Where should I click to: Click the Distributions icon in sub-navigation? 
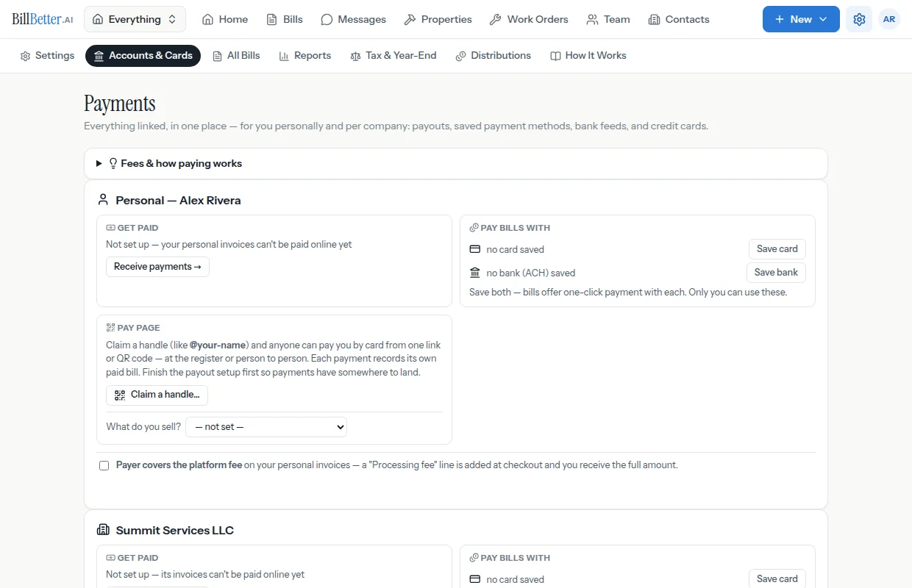click(x=461, y=56)
